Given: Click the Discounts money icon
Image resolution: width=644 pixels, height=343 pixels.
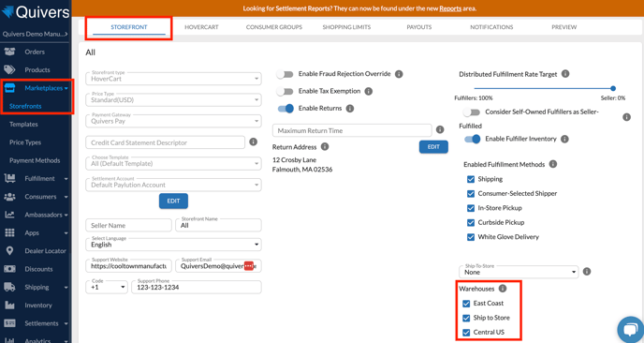Looking at the screenshot, I should (9, 269).
